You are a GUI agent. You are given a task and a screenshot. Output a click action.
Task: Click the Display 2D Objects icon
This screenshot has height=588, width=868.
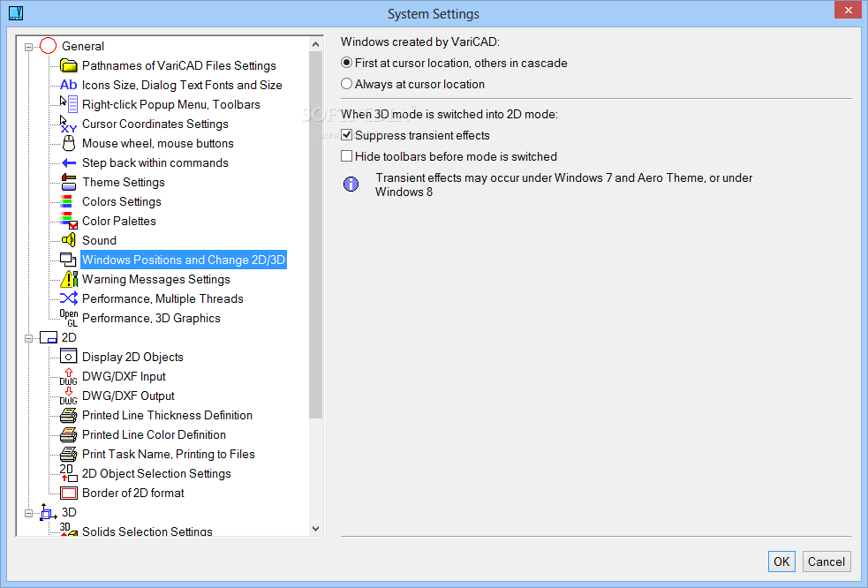[68, 357]
